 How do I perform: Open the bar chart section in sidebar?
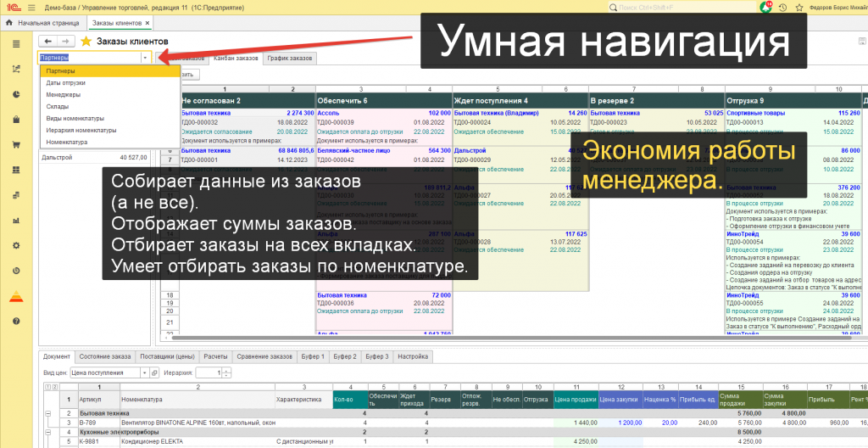[x=16, y=220]
